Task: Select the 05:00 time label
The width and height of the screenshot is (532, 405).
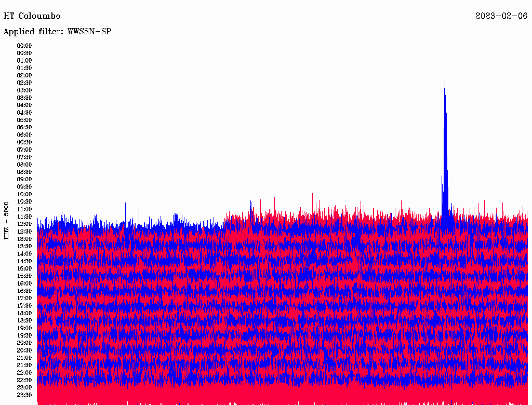Action: (x=24, y=120)
